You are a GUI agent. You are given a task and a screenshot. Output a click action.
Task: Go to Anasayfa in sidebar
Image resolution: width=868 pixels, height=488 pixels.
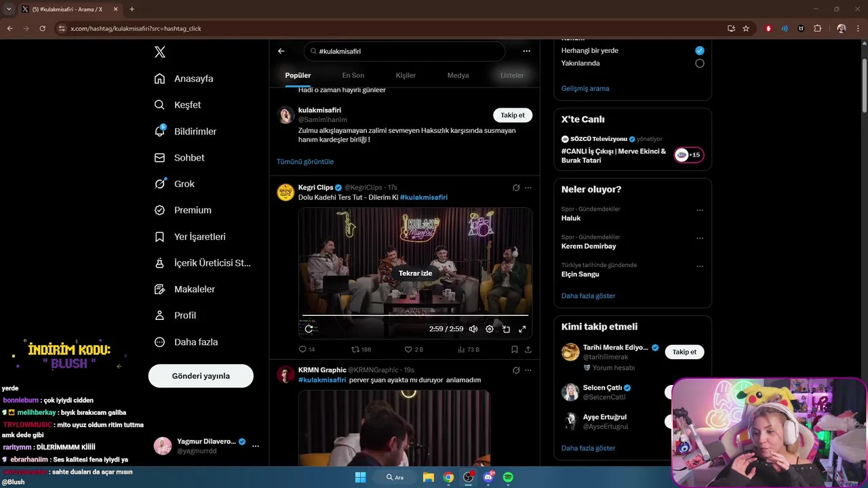point(184,79)
